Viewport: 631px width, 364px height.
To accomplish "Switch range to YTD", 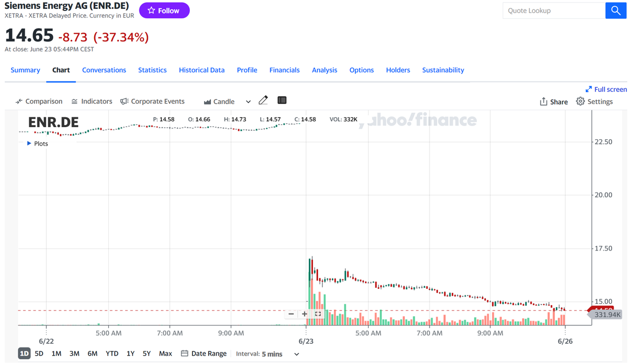I will click(111, 353).
